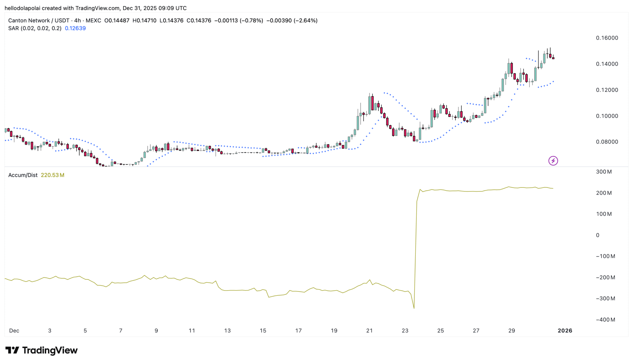
Task: Toggle visibility of the Accum/Dist indicator
Action: [x=22, y=175]
